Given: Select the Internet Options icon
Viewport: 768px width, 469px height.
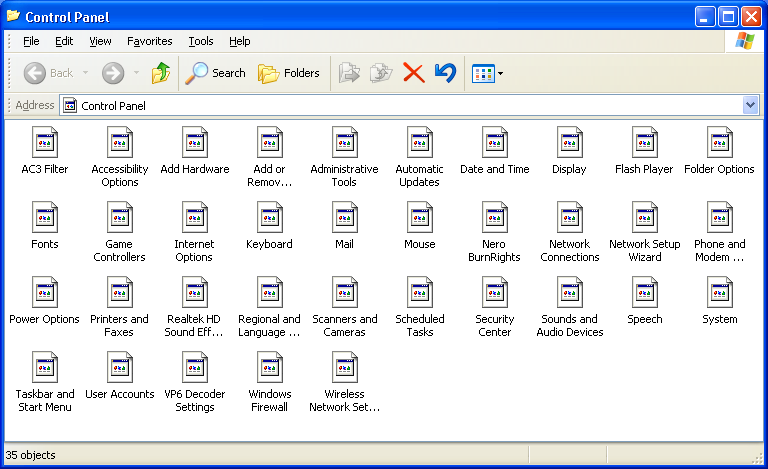Looking at the screenshot, I should coord(194,217).
